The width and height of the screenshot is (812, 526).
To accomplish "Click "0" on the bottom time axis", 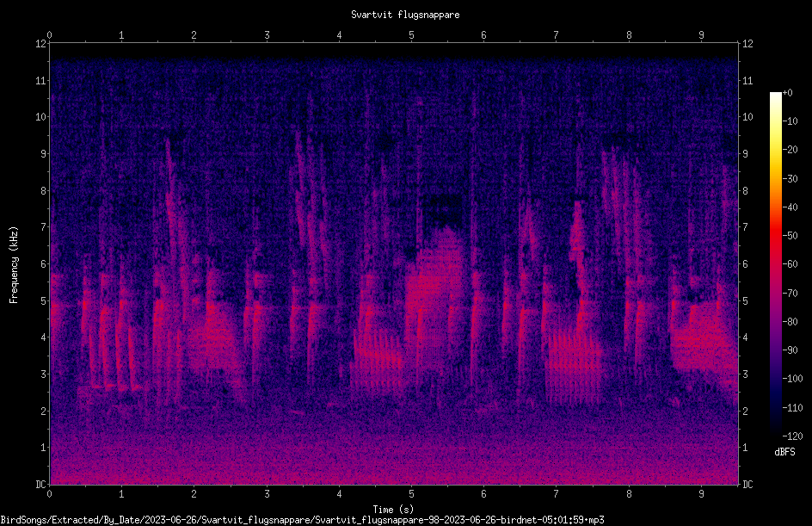I will click(x=49, y=494).
